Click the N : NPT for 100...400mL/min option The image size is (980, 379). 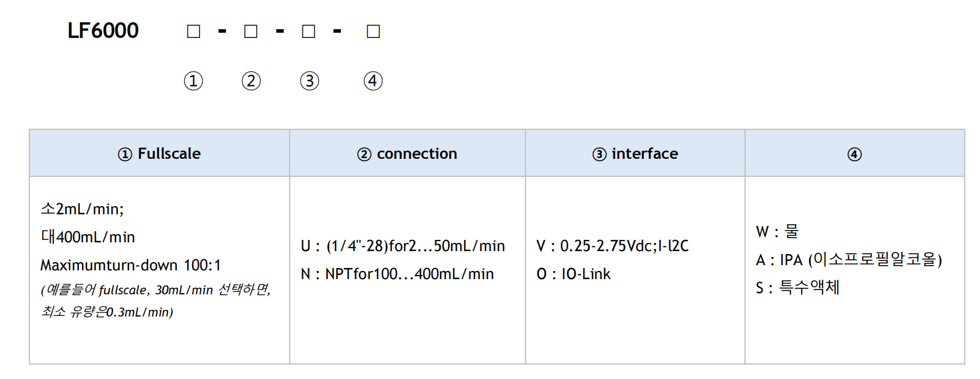[x=397, y=274]
